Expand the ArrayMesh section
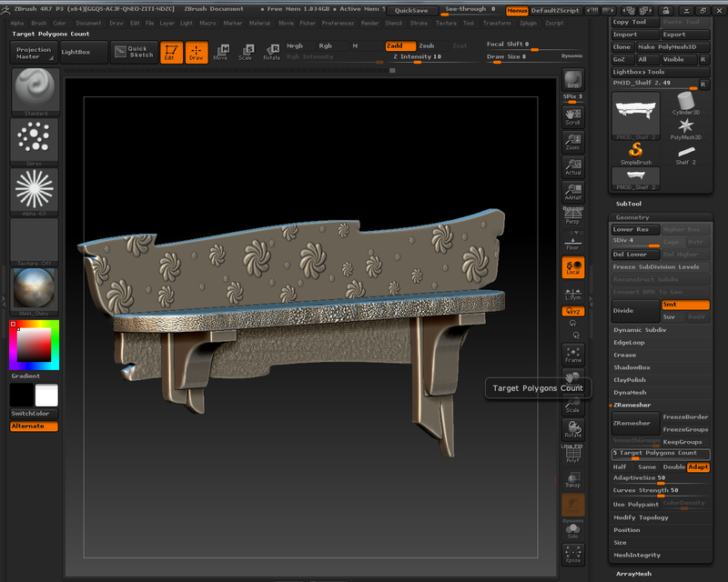 633,574
